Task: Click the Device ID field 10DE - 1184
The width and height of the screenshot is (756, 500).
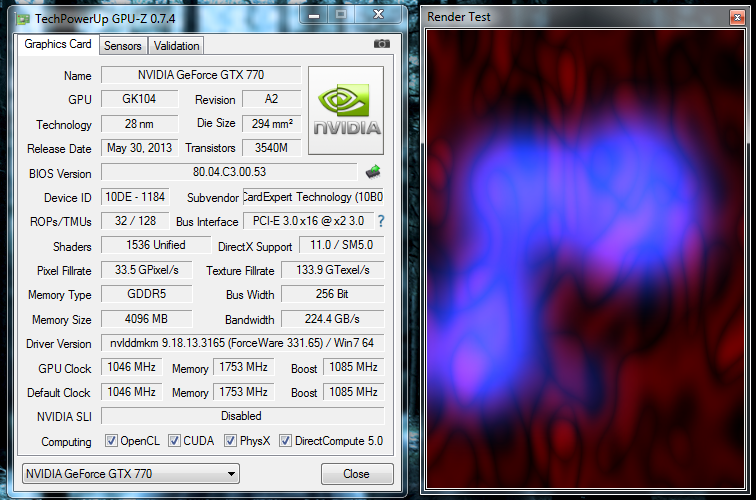Action: coord(135,197)
